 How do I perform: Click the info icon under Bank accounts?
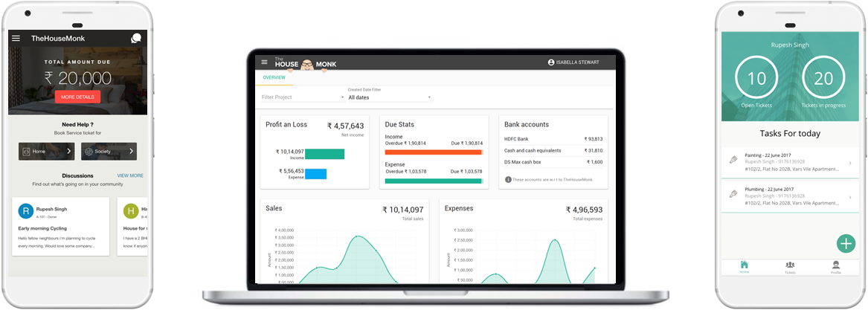[508, 179]
